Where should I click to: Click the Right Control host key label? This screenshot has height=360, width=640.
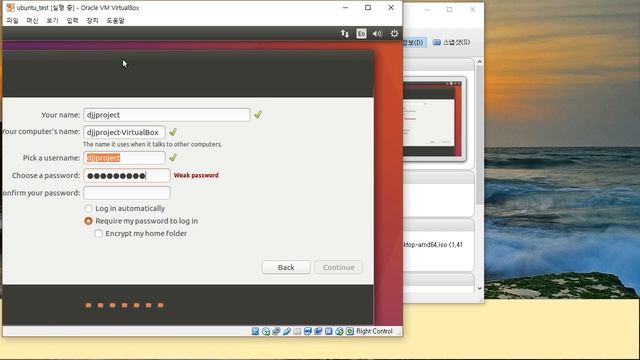tap(374, 331)
